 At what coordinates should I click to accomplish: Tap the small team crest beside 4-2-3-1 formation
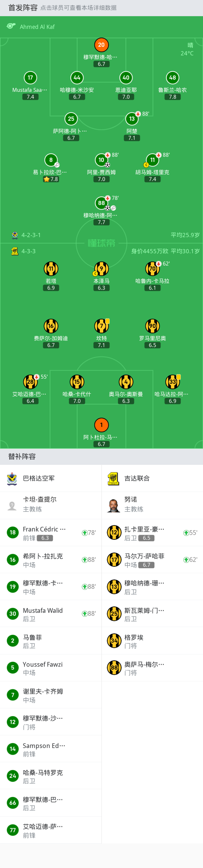[14, 235]
